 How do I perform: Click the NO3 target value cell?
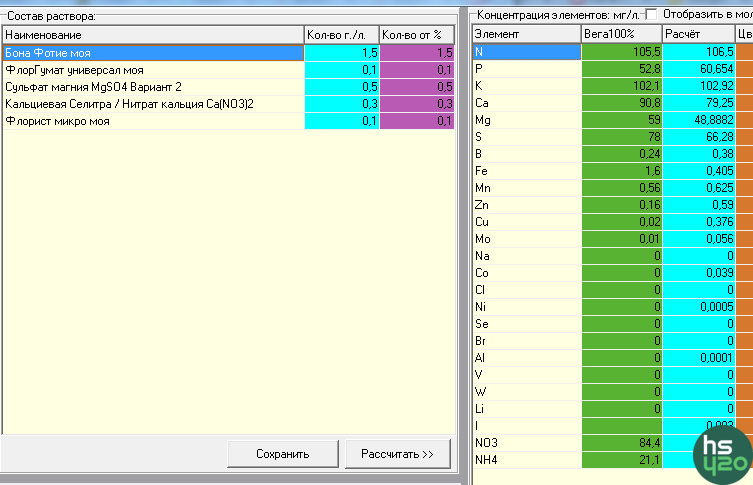tap(621, 443)
